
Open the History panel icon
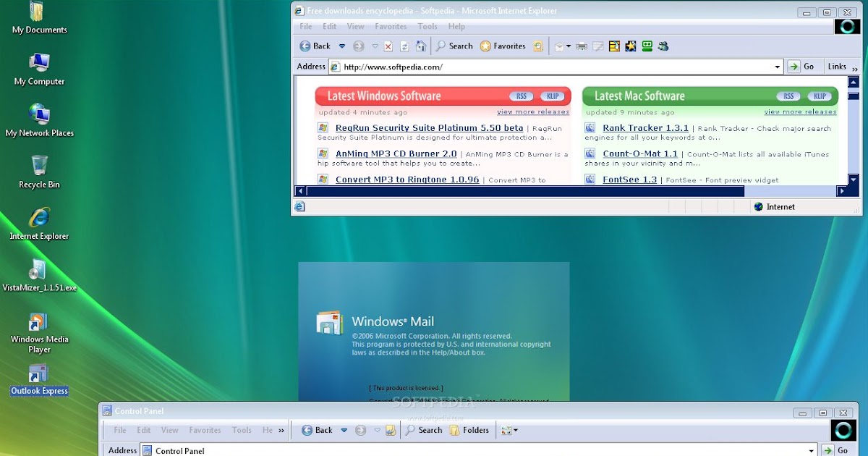coord(538,46)
